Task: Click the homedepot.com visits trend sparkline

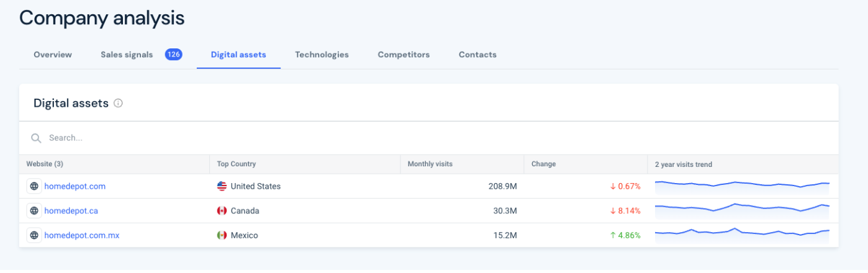Action: click(742, 186)
